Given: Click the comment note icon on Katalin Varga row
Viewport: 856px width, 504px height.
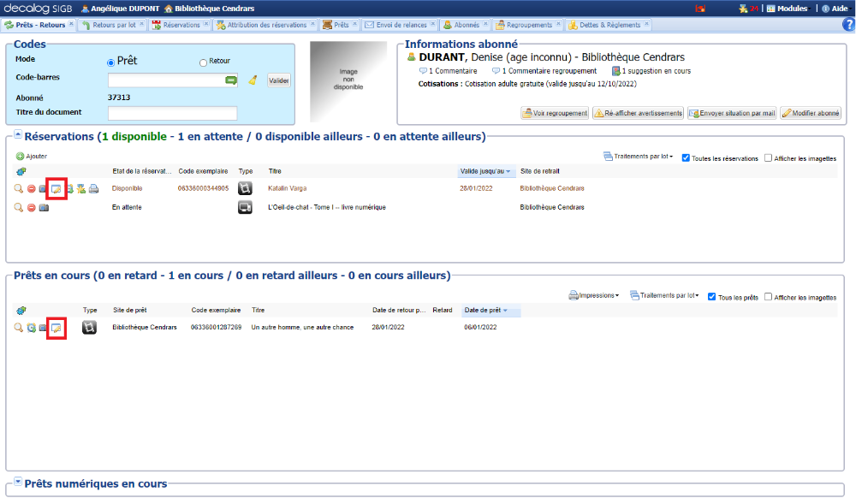Looking at the screenshot, I should tap(56, 188).
